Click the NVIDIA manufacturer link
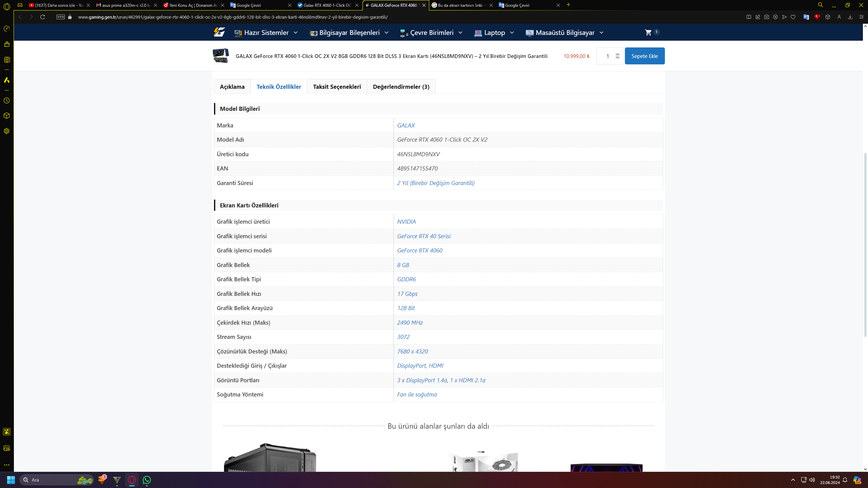Image resolution: width=868 pixels, height=488 pixels. coord(406,222)
